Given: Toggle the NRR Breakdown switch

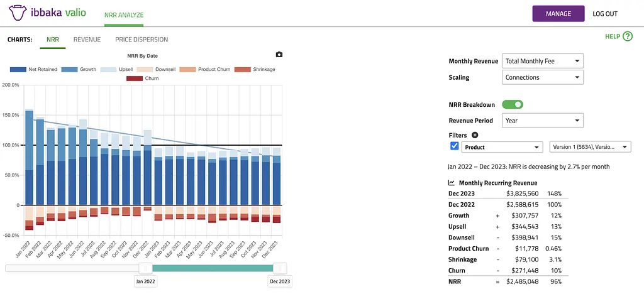Looking at the screenshot, I should (513, 104).
